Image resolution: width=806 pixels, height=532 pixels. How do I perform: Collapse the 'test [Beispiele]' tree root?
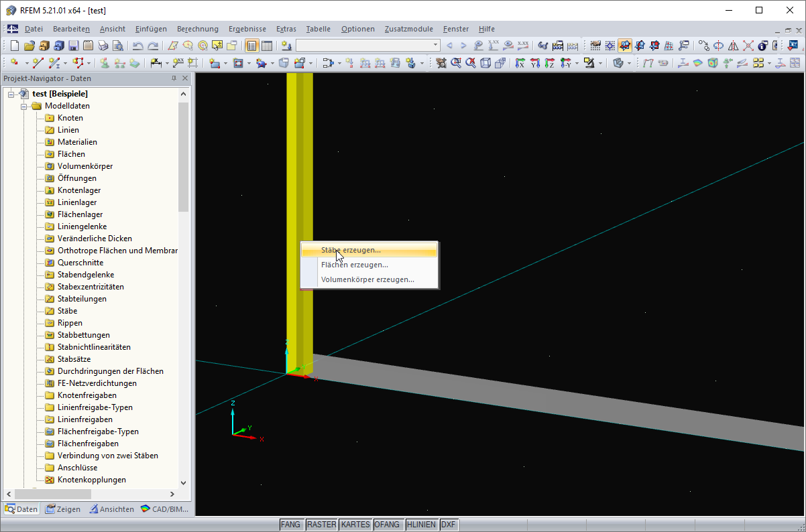tap(11, 94)
